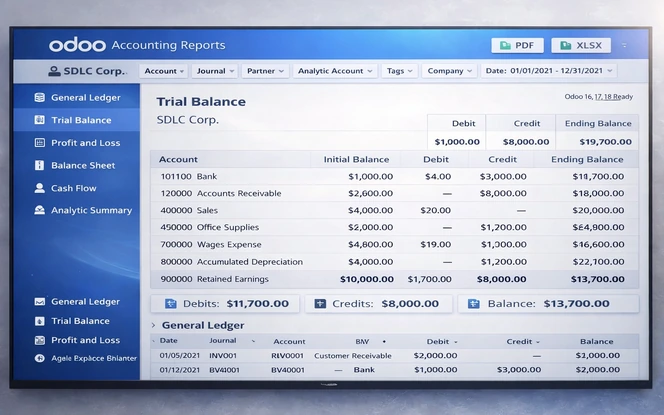Click the Debits: $11,700.00 summary box
The image size is (664, 415).
(x=225, y=304)
